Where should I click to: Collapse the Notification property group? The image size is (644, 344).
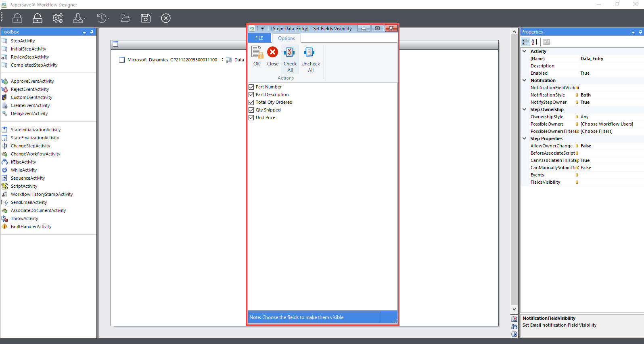point(525,80)
